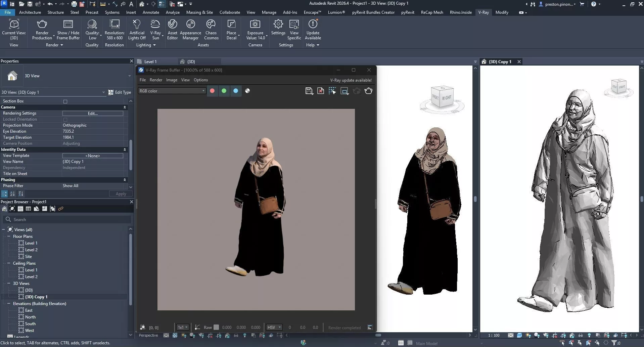This screenshot has width=644, height=347.
Task: Close the {3D} Copy 1 view tab
Action: pos(519,62)
